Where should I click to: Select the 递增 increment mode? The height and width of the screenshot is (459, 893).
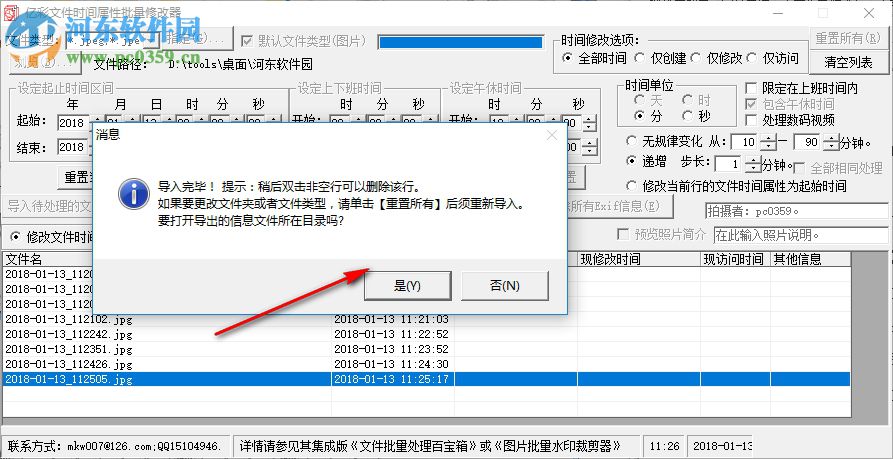coord(646,162)
